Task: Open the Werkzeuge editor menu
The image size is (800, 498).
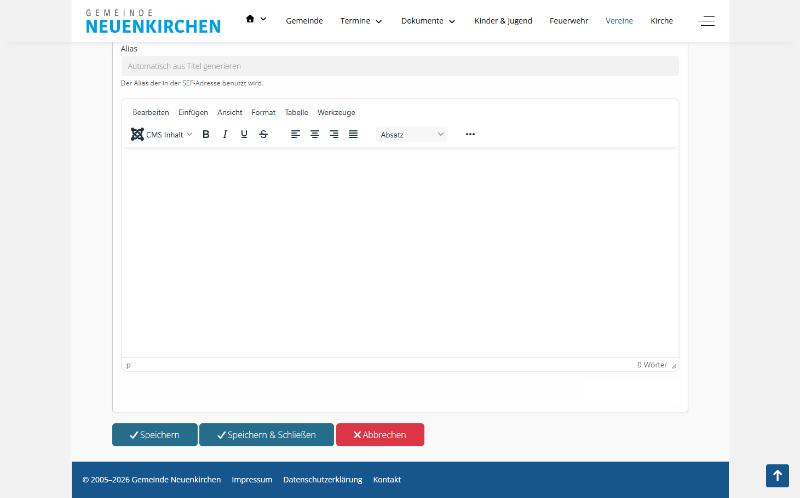Action: point(336,112)
